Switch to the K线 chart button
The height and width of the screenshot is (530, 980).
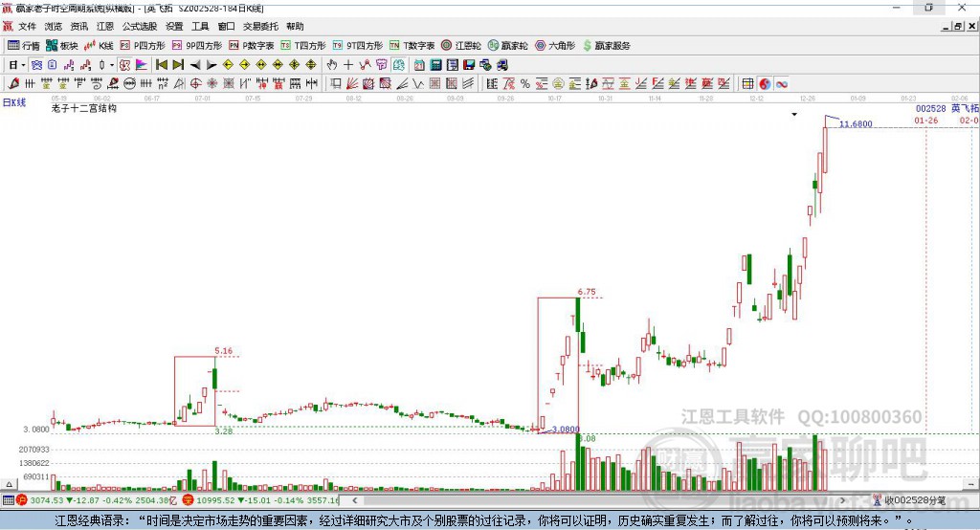coord(99,46)
